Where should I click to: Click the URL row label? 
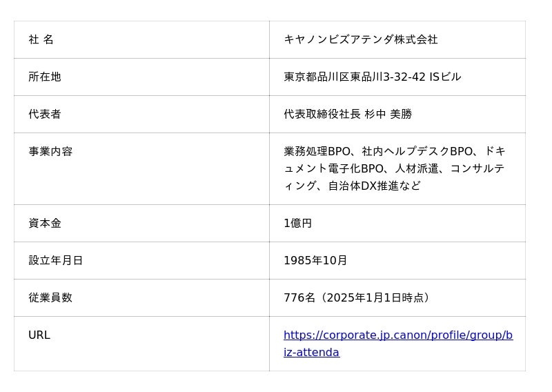pyautogui.click(x=39, y=335)
